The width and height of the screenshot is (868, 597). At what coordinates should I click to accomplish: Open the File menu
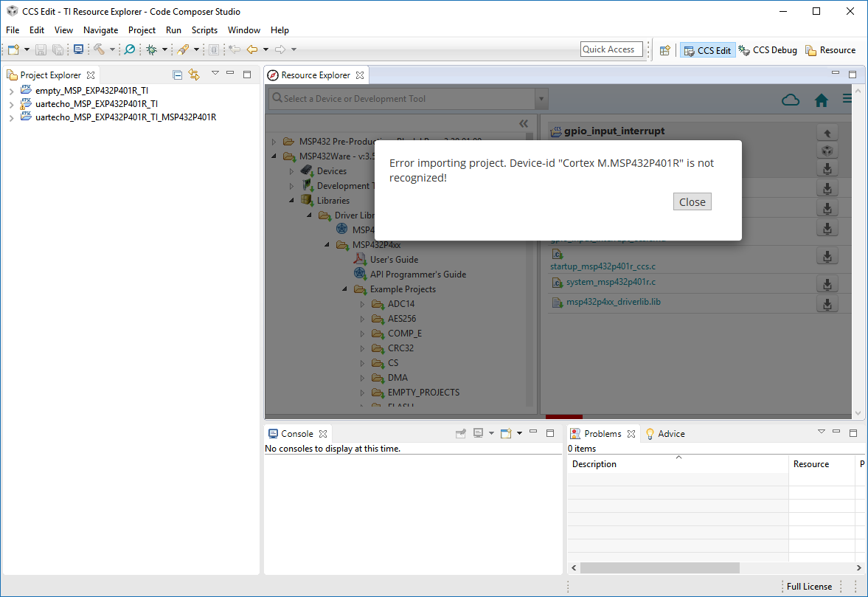point(13,30)
